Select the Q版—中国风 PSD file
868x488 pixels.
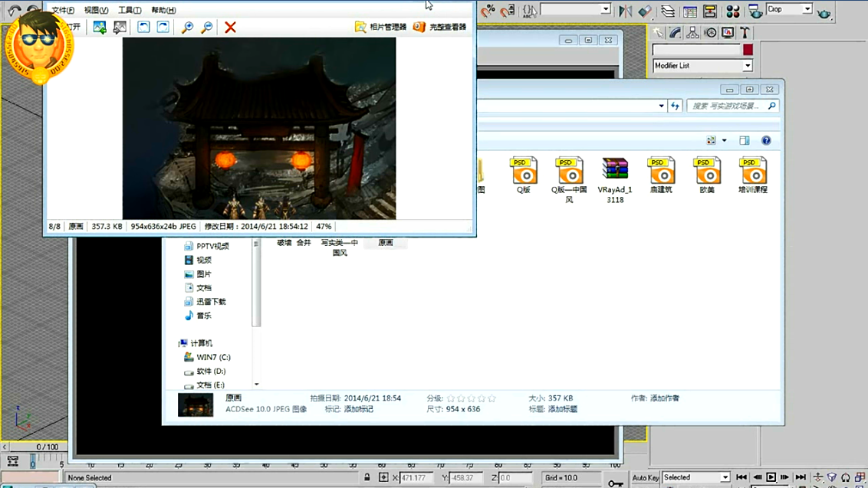pyautogui.click(x=569, y=180)
